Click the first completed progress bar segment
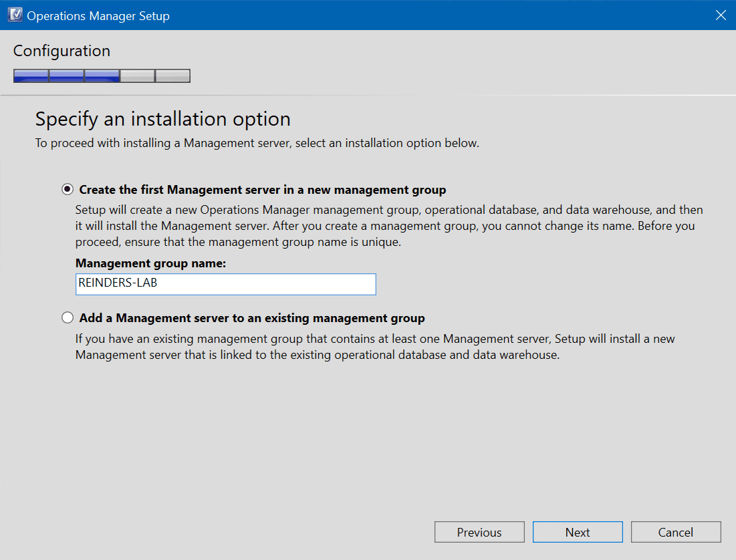 tap(31, 76)
